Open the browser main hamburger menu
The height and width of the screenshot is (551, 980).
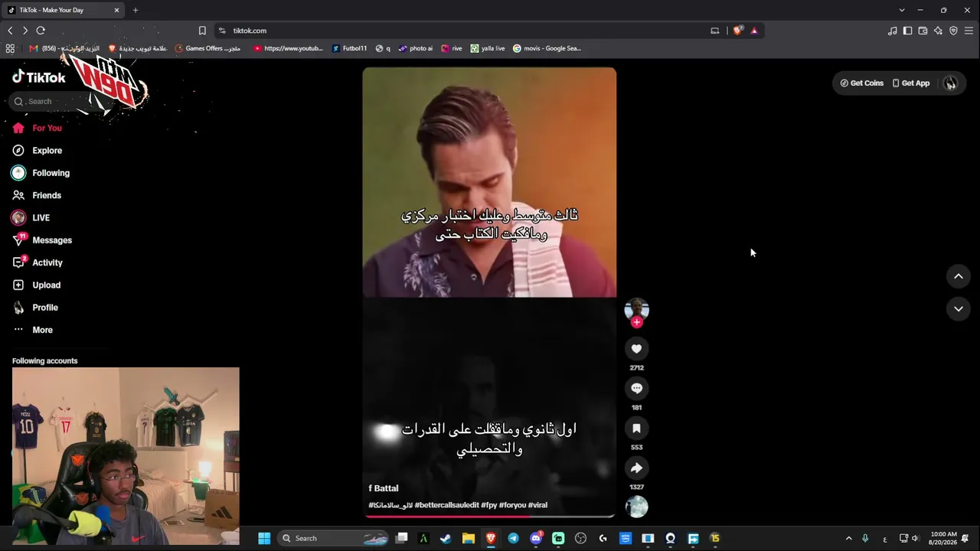(x=969, y=31)
